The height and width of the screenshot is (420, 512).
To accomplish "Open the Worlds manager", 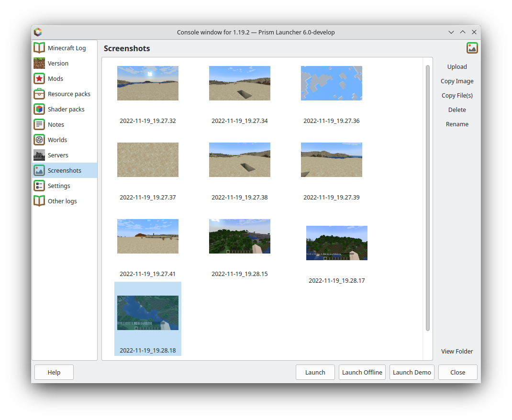I will (58, 140).
